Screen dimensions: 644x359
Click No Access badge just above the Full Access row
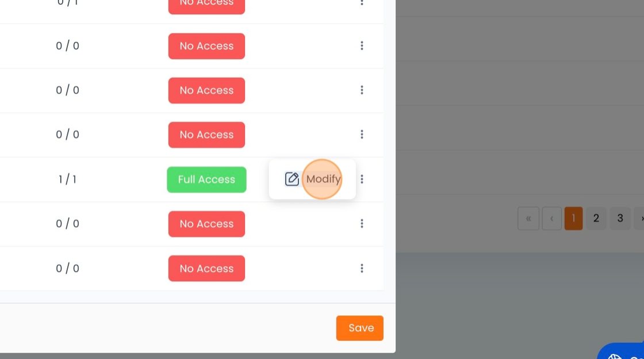tap(206, 135)
